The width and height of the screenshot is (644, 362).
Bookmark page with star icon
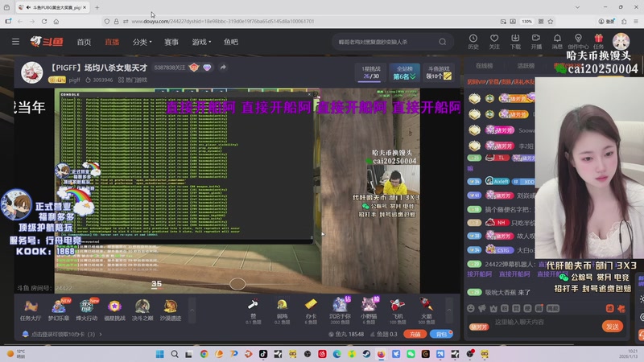[551, 22]
